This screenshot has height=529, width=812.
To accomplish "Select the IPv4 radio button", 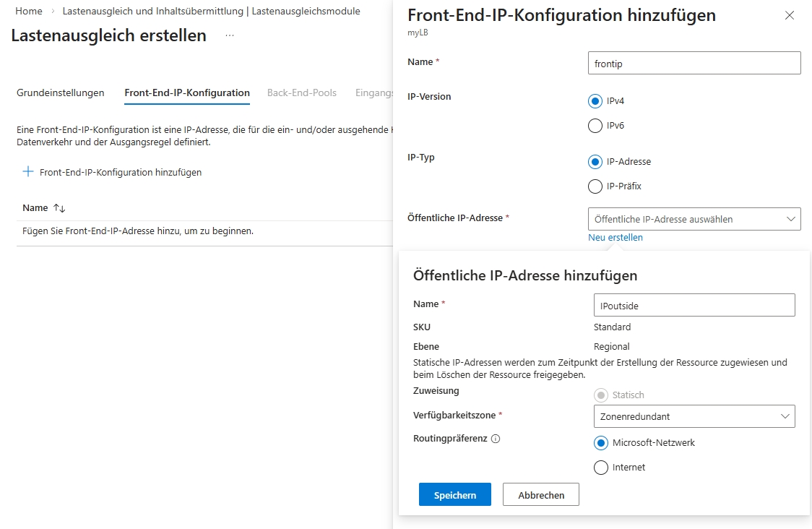I will pos(595,101).
